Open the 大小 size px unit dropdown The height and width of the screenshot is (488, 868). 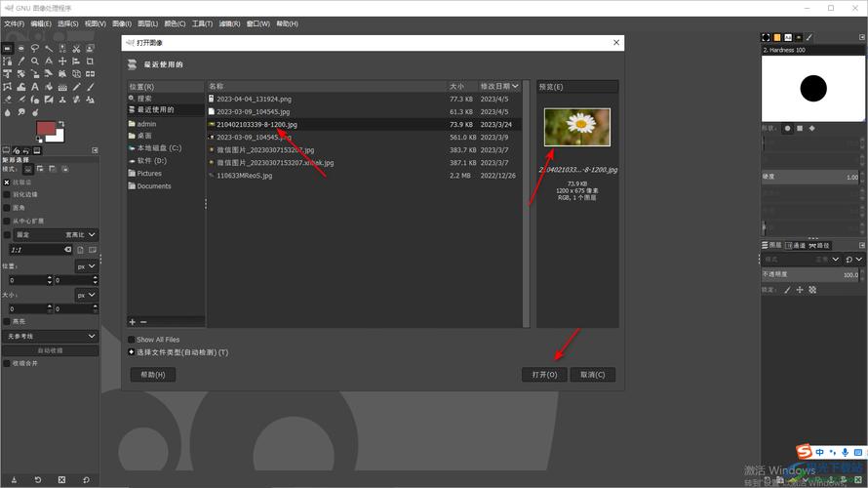click(86, 295)
